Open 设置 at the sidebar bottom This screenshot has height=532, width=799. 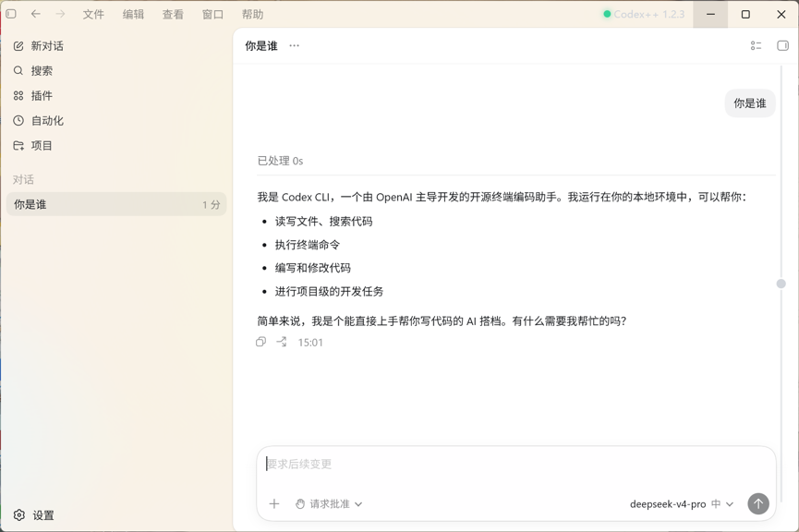tap(33, 515)
